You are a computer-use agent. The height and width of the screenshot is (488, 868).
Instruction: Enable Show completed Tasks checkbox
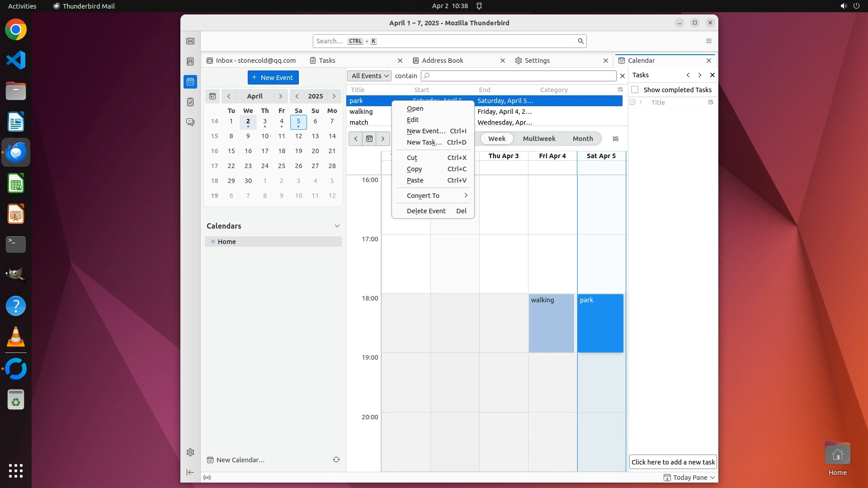(x=635, y=89)
